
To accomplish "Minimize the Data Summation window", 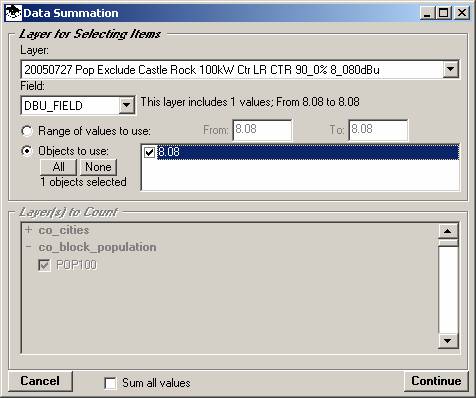I will coord(427,13).
